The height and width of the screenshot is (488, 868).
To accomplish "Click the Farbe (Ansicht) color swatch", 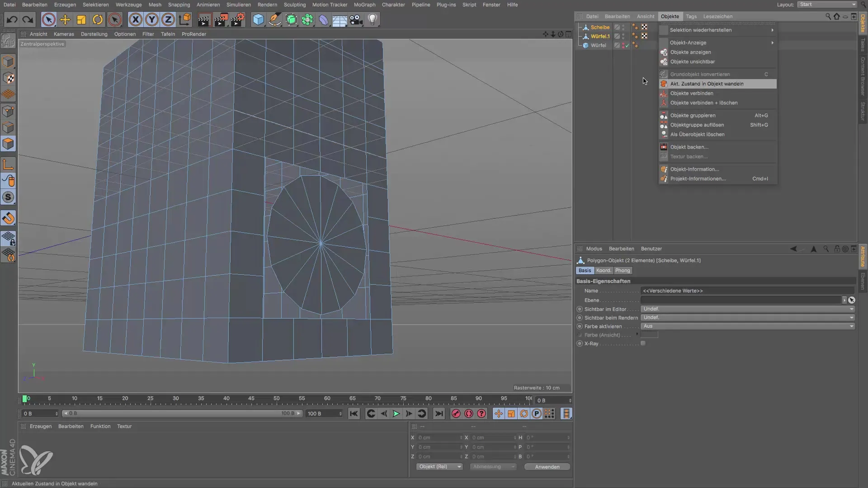I will point(649,335).
